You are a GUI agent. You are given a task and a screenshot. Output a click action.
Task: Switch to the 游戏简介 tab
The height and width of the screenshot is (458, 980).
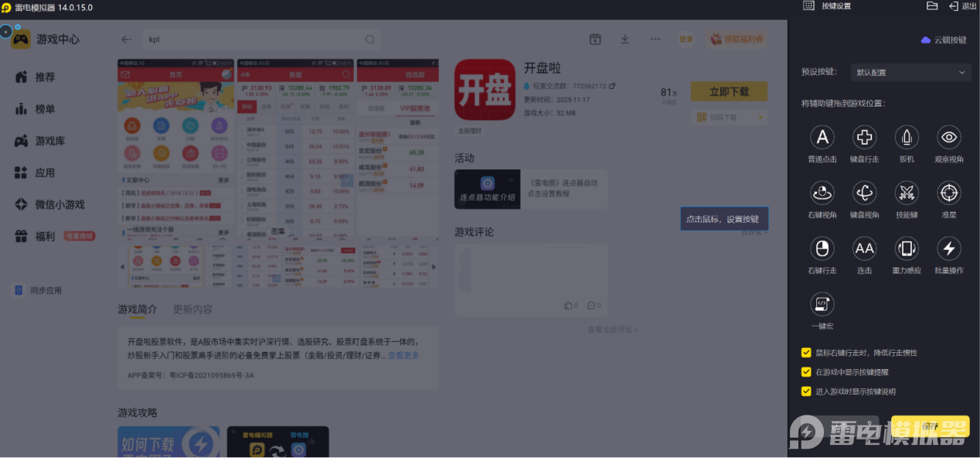click(137, 309)
